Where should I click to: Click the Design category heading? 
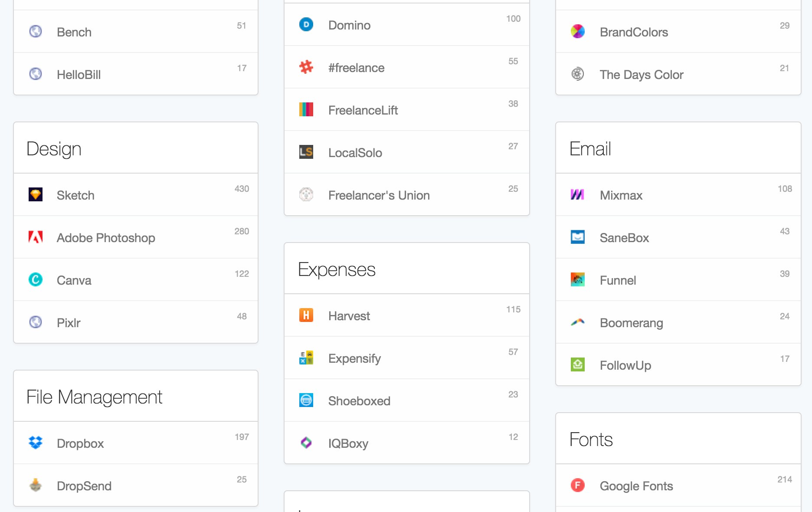[54, 149]
